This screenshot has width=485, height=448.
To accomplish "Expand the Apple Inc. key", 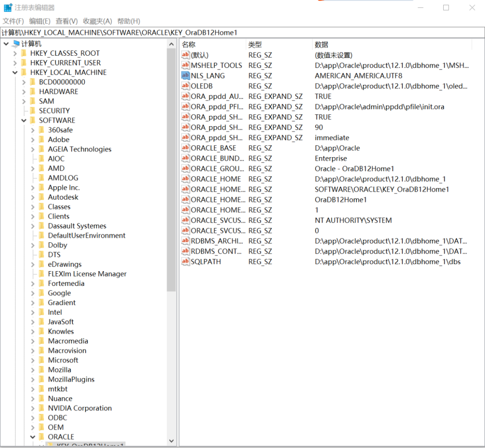I will click(x=33, y=188).
